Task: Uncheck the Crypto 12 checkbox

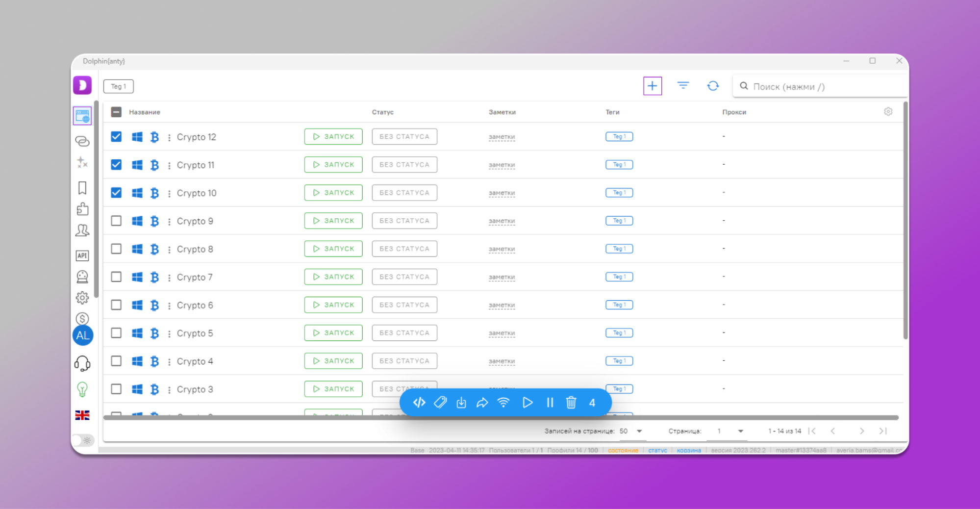Action: tap(116, 137)
